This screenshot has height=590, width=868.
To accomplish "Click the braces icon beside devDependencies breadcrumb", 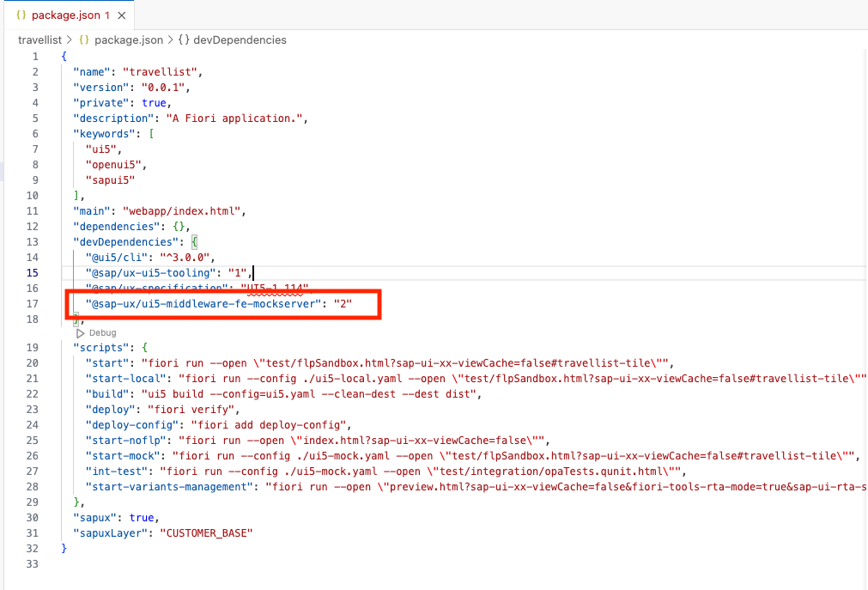I will tap(184, 40).
